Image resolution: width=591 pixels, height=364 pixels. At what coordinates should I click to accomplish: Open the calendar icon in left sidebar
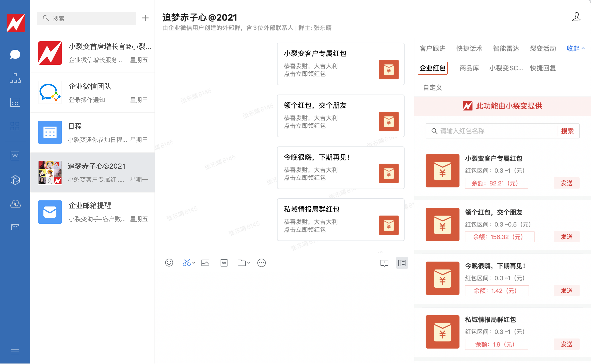click(15, 102)
